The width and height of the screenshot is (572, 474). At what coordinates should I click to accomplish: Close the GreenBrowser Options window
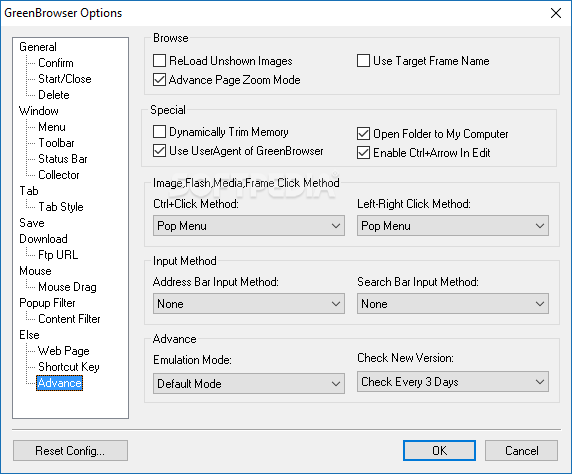556,13
